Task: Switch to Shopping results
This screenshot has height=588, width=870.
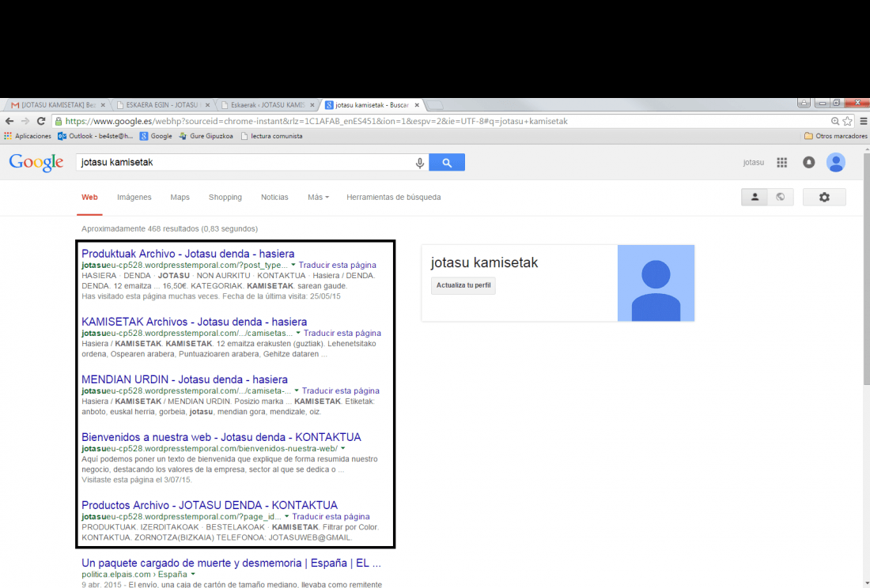Action: point(225,197)
